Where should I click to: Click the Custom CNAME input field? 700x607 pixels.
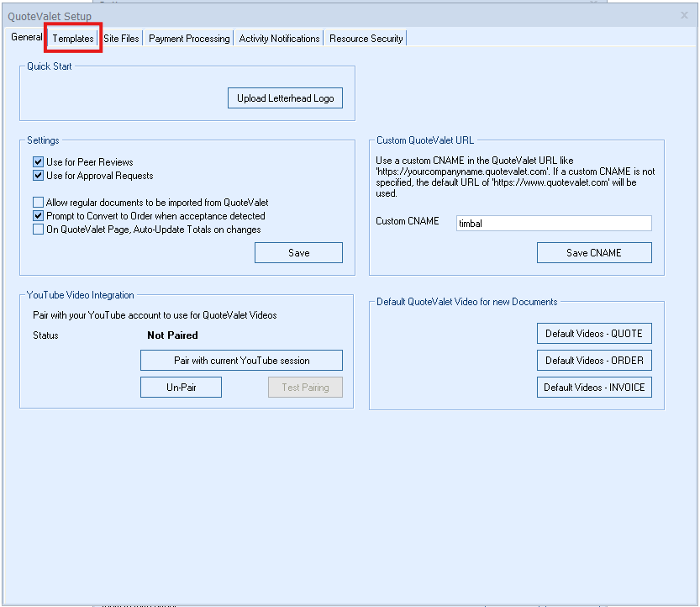click(x=554, y=224)
